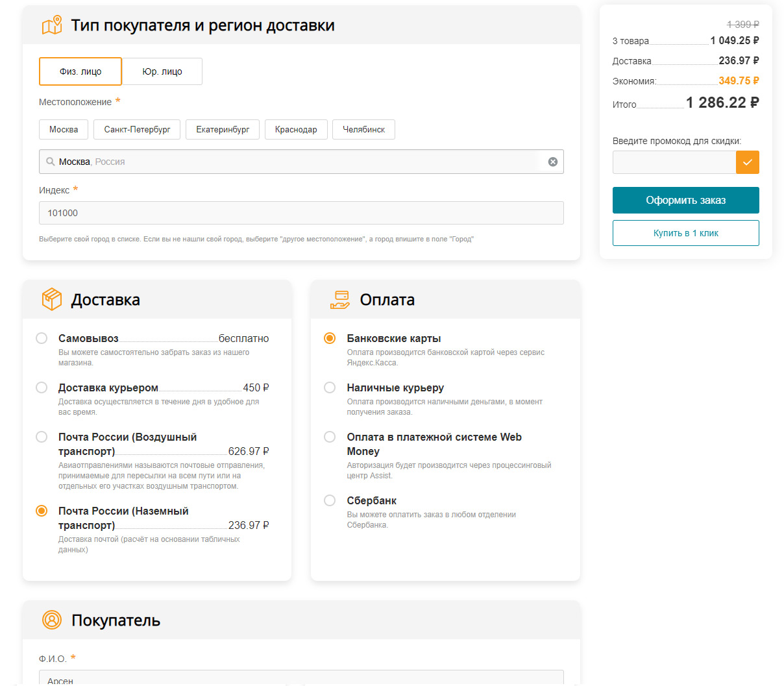Switch to the Юр. лицо tab
The height and width of the screenshot is (686, 784).
point(162,71)
